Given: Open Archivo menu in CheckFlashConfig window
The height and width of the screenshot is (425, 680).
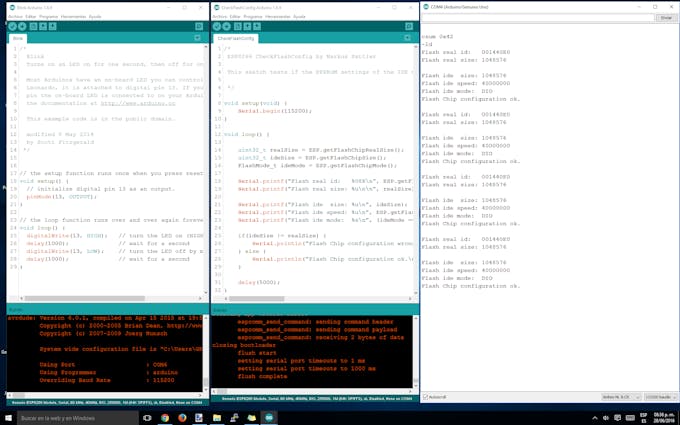Looking at the screenshot, I should (x=220, y=16).
